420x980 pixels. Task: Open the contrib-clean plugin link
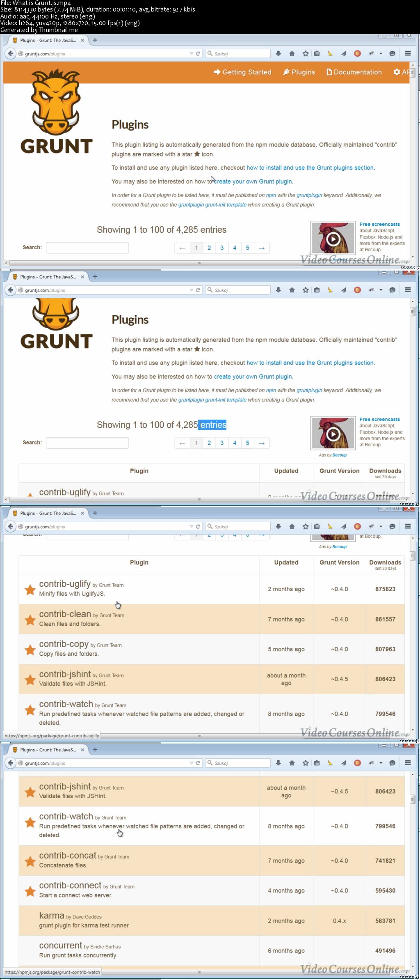coord(65,614)
